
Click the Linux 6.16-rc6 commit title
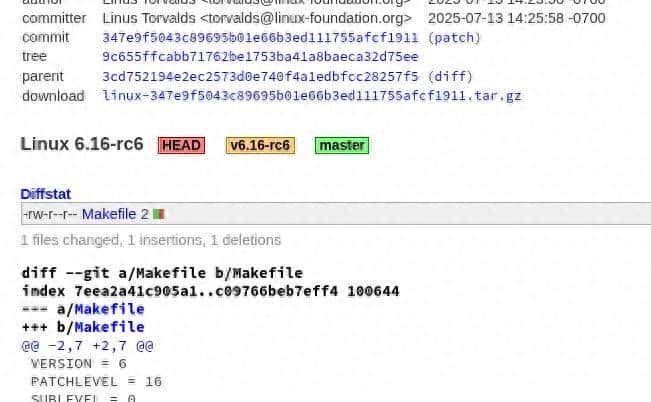82,144
